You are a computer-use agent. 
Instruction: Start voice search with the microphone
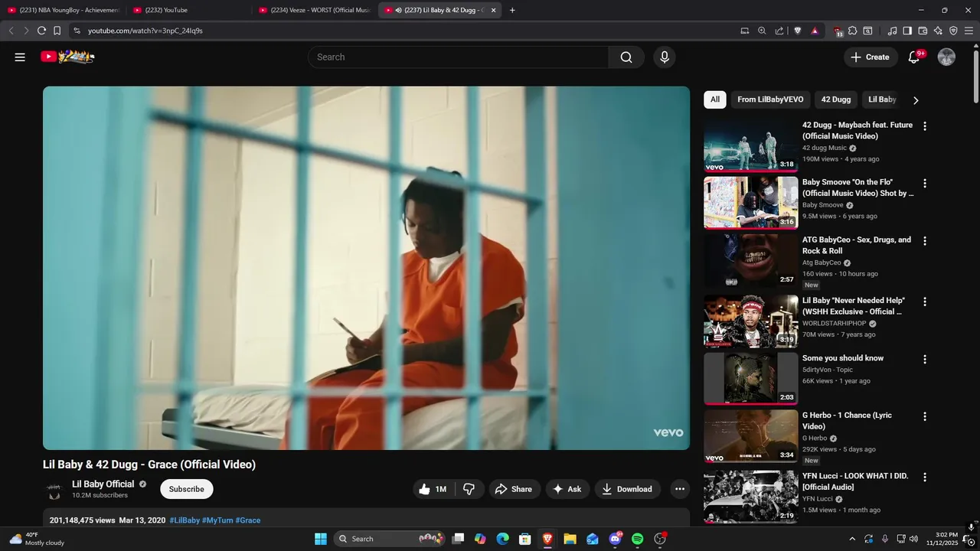tap(665, 57)
